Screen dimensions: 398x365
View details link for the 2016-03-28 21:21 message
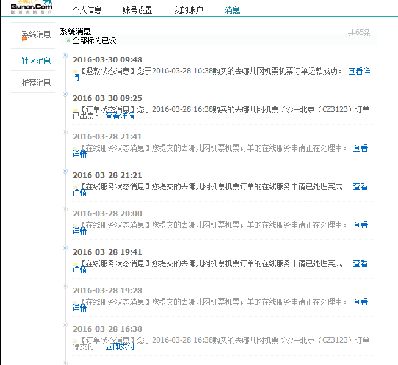click(x=360, y=187)
